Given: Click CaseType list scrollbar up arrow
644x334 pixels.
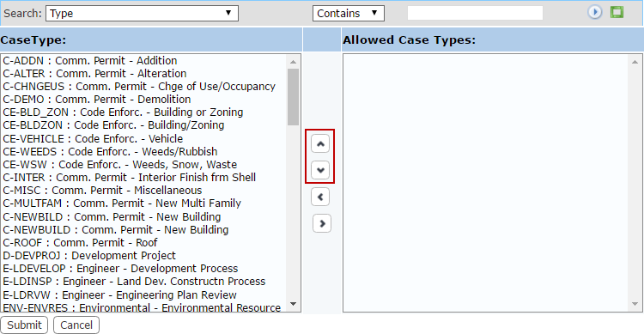Looking at the screenshot, I should [x=294, y=62].
